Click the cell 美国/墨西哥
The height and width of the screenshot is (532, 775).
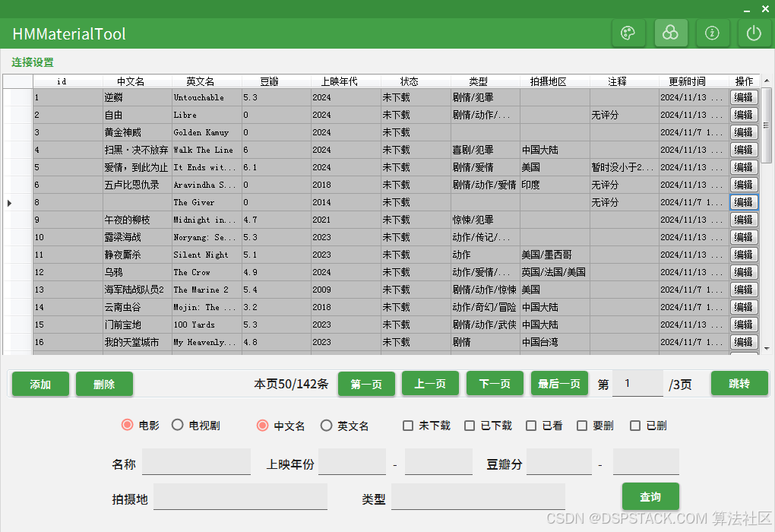555,255
